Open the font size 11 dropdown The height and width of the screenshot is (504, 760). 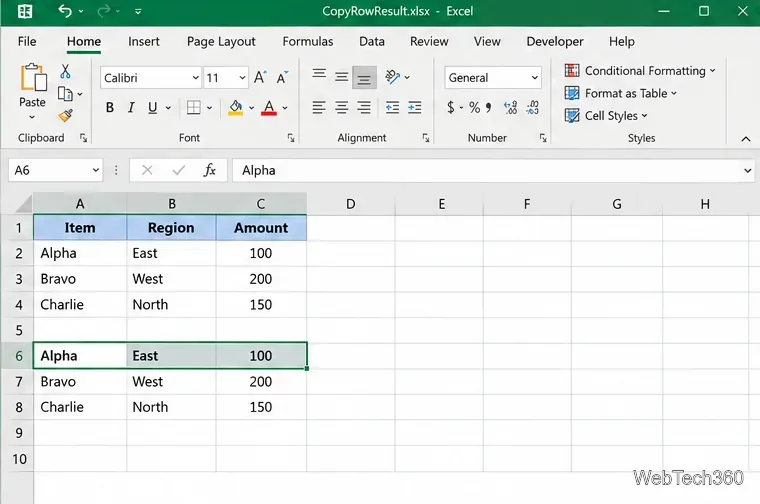coord(242,78)
